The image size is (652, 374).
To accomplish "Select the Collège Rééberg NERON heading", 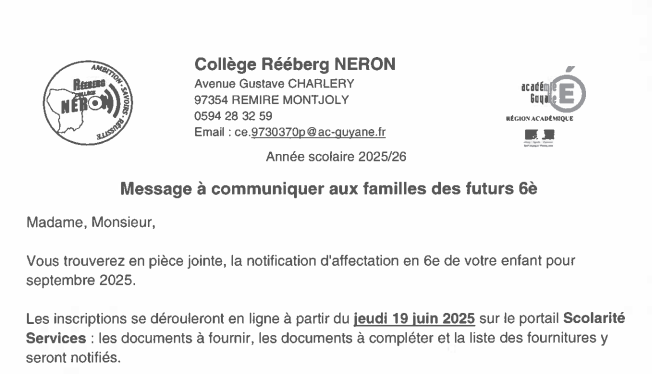I will [295, 64].
